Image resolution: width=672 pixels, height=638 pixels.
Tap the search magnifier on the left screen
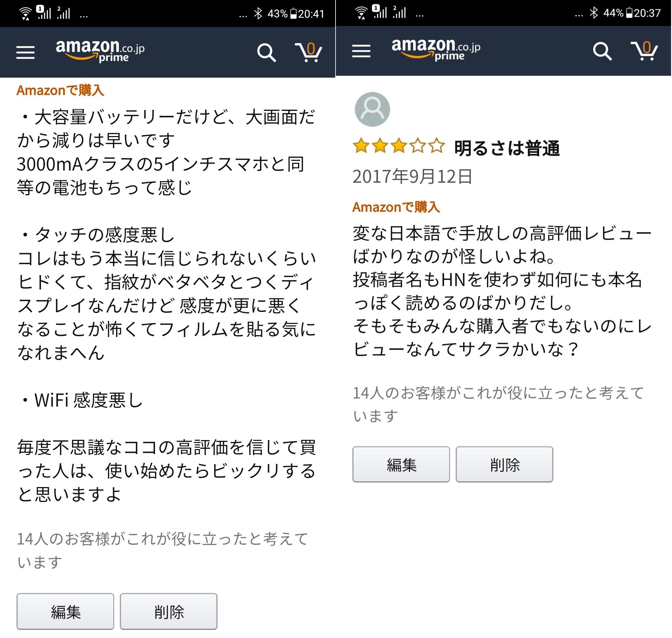[266, 52]
